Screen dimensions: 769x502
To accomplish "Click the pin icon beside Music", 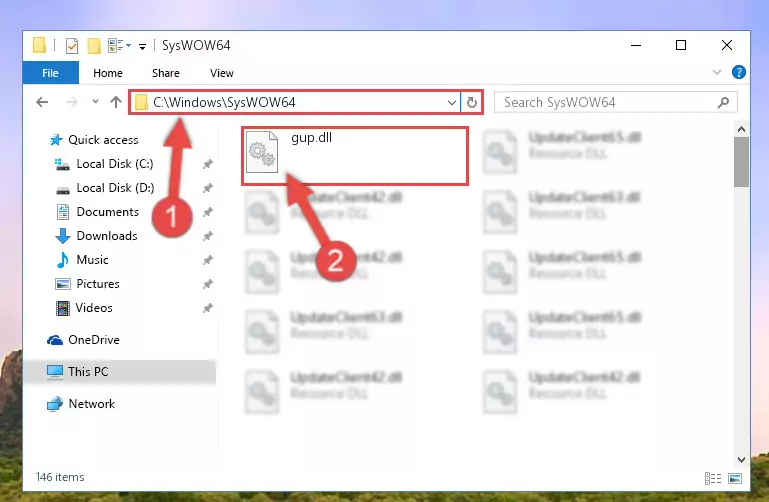I will tap(208, 260).
